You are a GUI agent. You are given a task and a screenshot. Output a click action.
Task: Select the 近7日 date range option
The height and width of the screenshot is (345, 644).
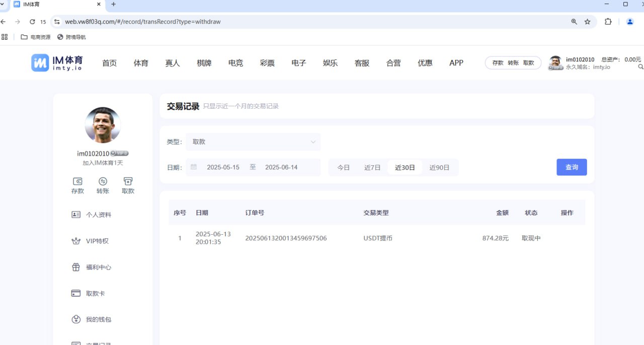[x=372, y=168]
